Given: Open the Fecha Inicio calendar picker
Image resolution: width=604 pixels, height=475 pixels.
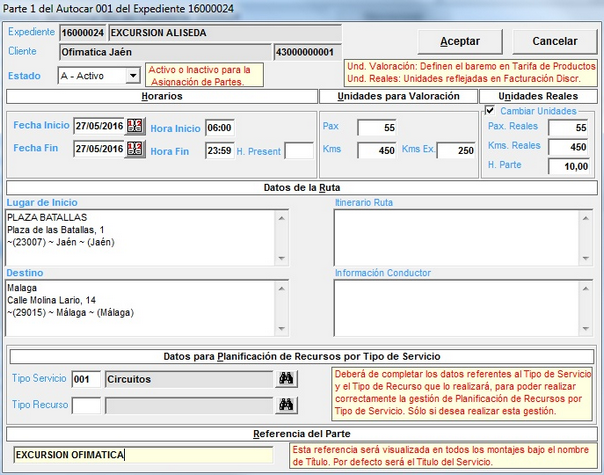Looking at the screenshot, I should point(135,126).
